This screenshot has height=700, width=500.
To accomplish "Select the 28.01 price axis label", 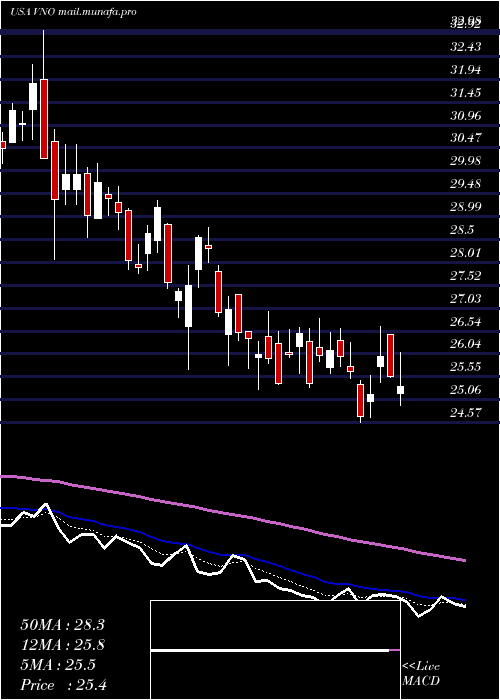I will (x=466, y=253).
